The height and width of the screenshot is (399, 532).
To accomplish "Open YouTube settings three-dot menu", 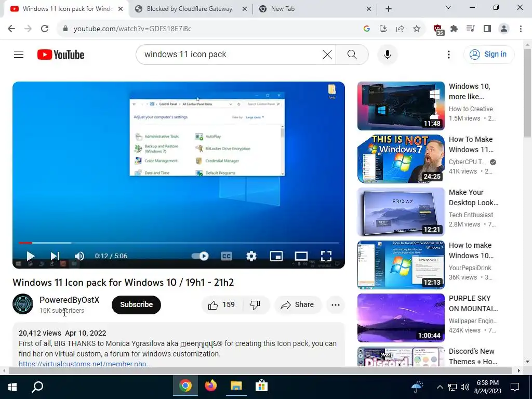I will pyautogui.click(x=448, y=54).
